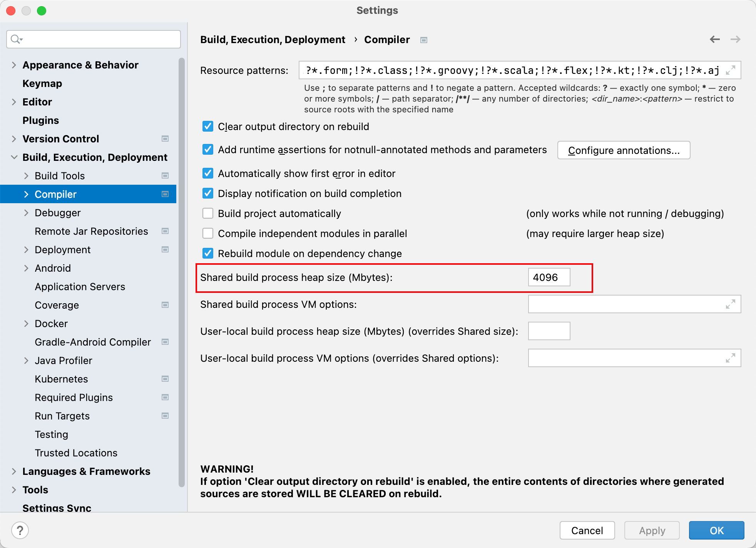The image size is (756, 548).
Task: Disable Rebuild module on dependency change
Action: [x=208, y=254]
